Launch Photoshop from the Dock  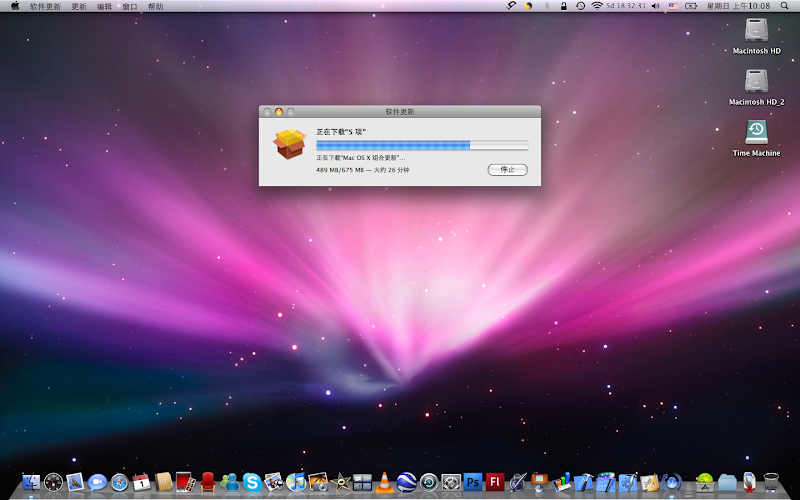click(x=473, y=482)
